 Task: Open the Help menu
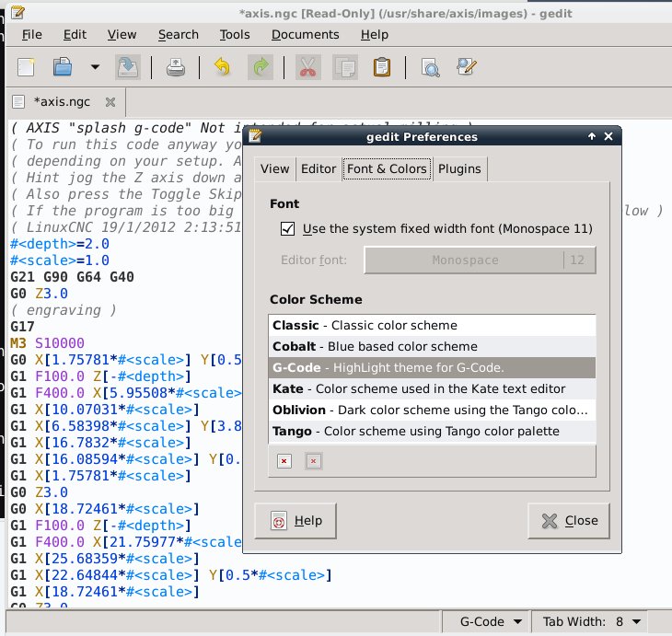374,35
